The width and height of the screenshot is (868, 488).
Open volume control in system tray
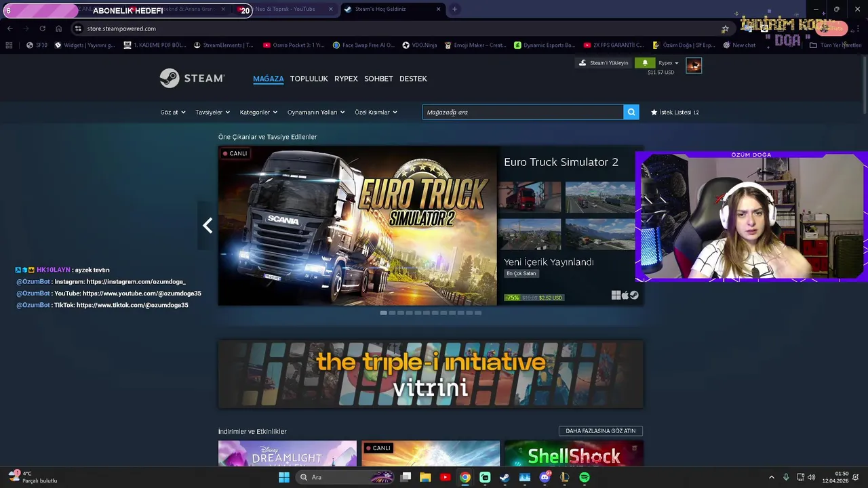tap(811, 477)
